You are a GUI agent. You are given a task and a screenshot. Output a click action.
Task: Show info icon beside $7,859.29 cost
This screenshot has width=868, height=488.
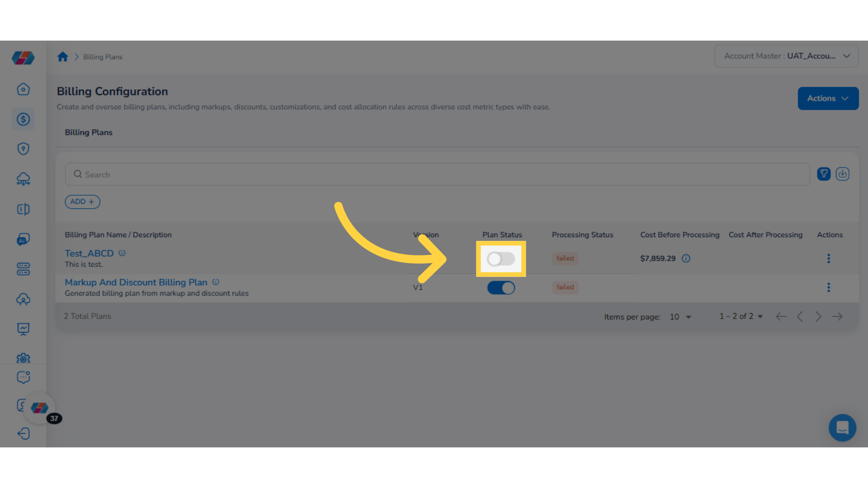click(x=686, y=258)
